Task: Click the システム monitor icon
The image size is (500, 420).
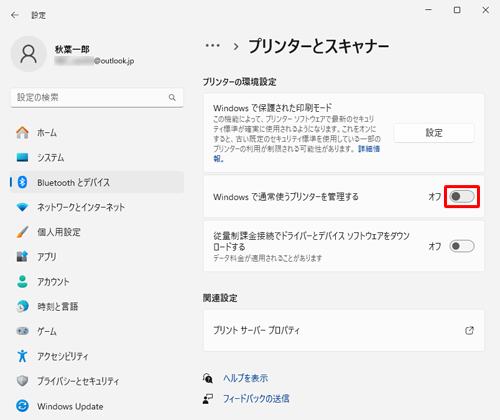Action: [22, 157]
